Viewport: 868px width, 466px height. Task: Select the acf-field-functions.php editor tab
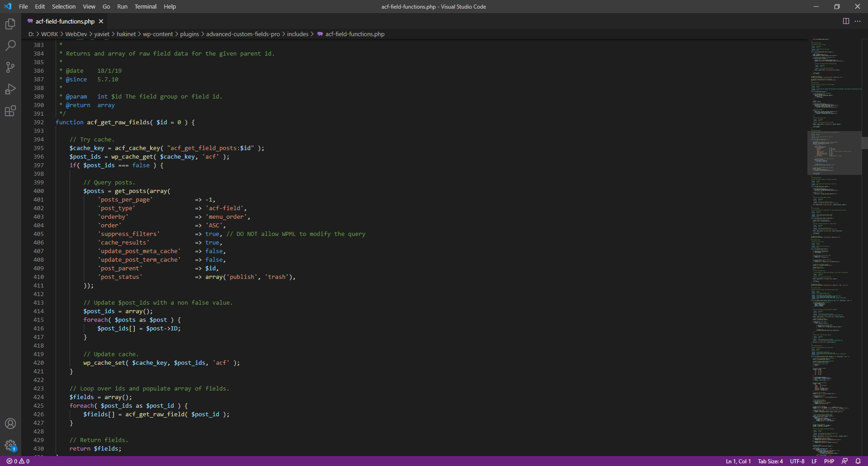(x=65, y=21)
